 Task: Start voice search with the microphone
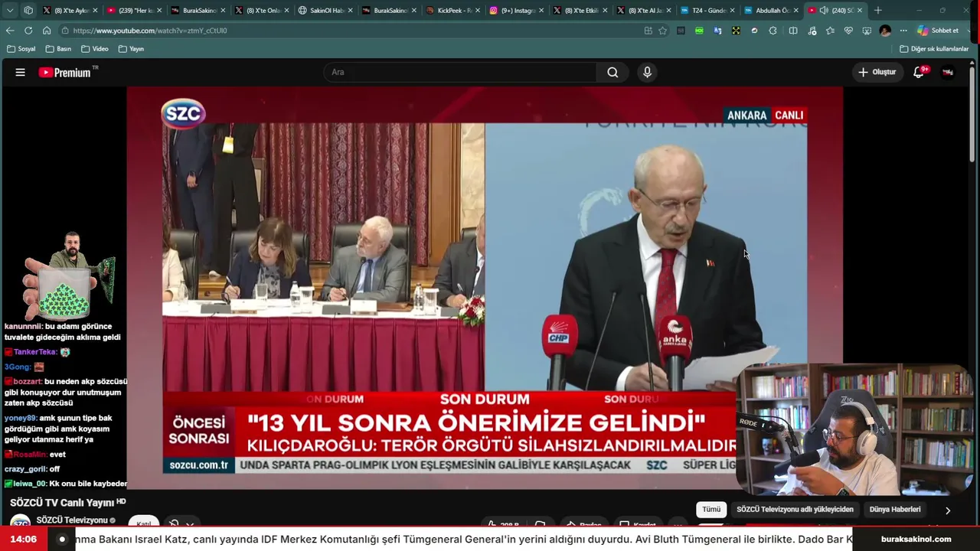tap(647, 72)
